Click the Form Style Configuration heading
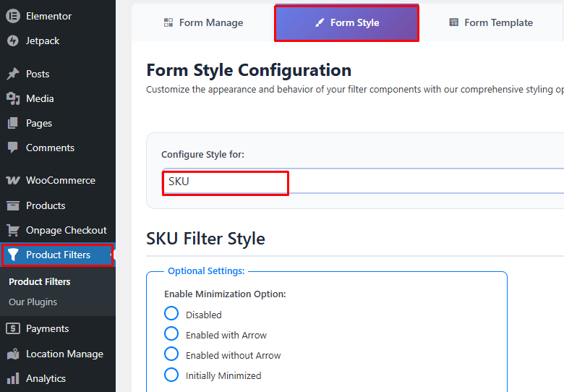 [249, 70]
